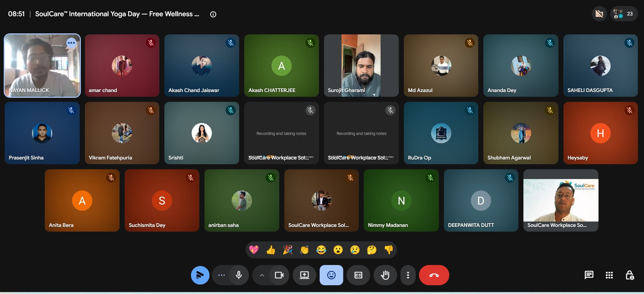Viewport: 644px width, 294px height.
Task: Click muted mic icon on SAHELI DASGUPTA
Action: pyautogui.click(x=630, y=43)
